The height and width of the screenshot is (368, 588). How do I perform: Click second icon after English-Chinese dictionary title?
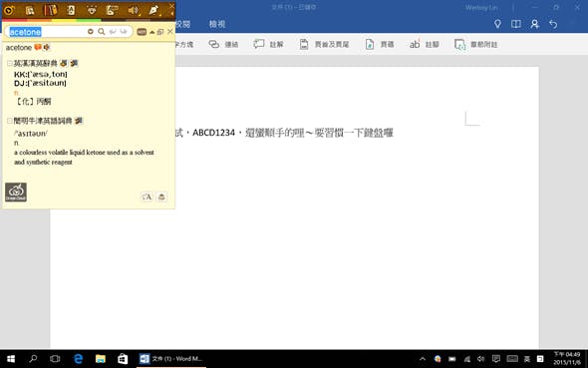(74, 63)
